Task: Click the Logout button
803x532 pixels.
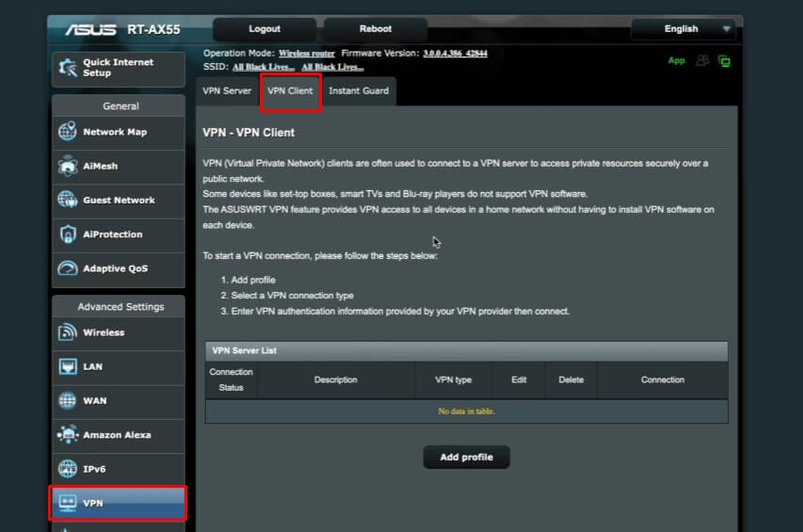Action: [x=264, y=29]
